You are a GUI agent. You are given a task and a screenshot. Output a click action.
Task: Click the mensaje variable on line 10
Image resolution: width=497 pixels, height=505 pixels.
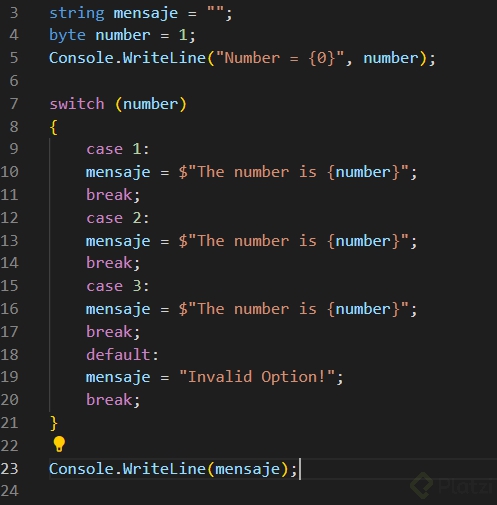[x=118, y=173]
